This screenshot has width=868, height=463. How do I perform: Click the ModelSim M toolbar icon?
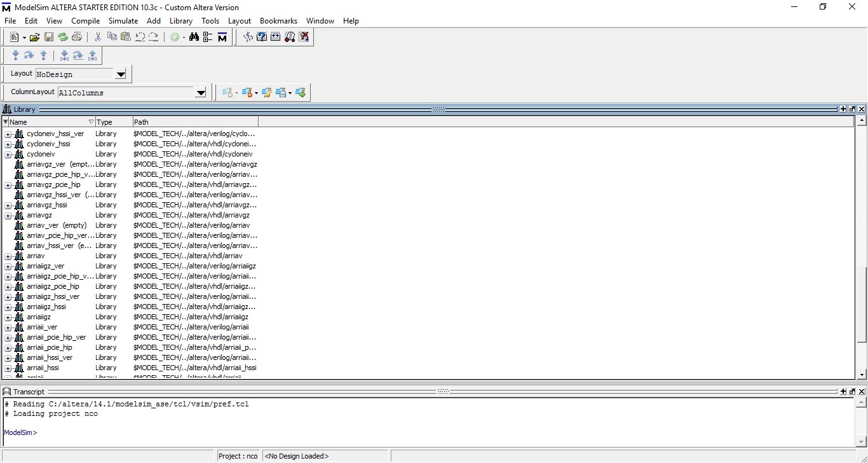[x=222, y=38]
